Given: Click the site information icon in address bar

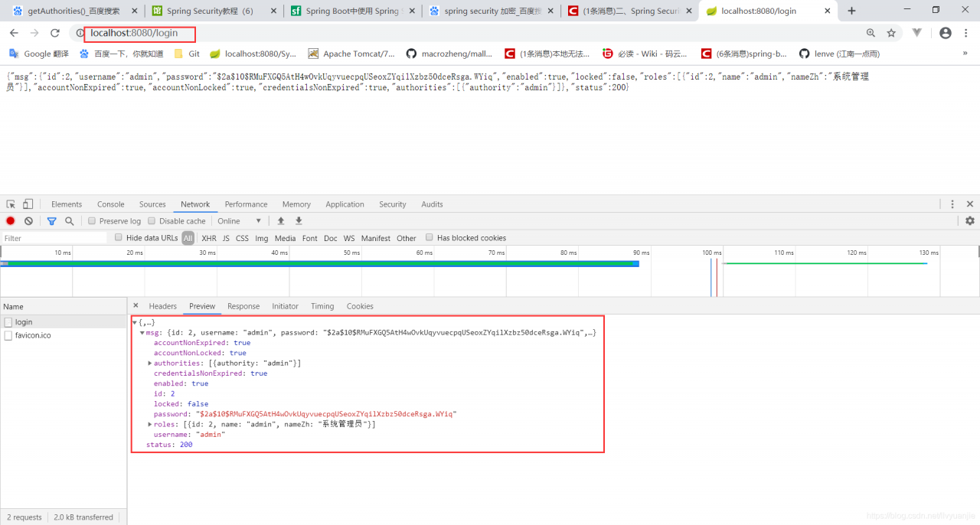Looking at the screenshot, I should (x=80, y=33).
